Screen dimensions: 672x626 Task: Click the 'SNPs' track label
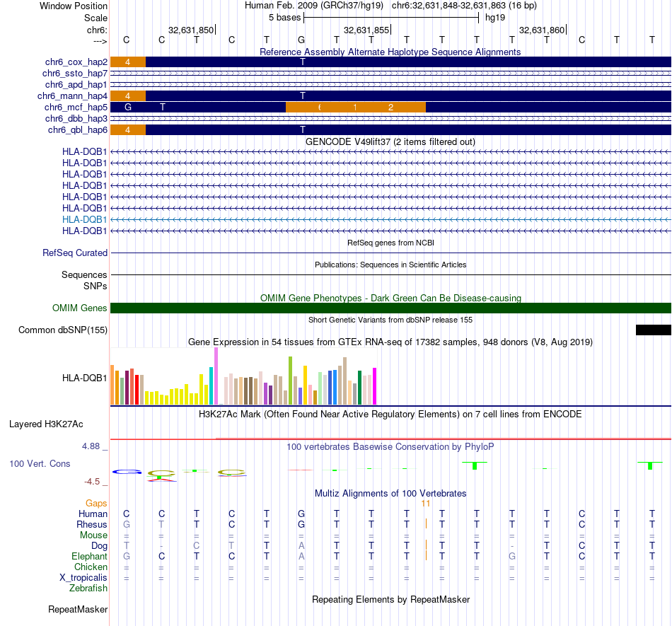(95, 286)
